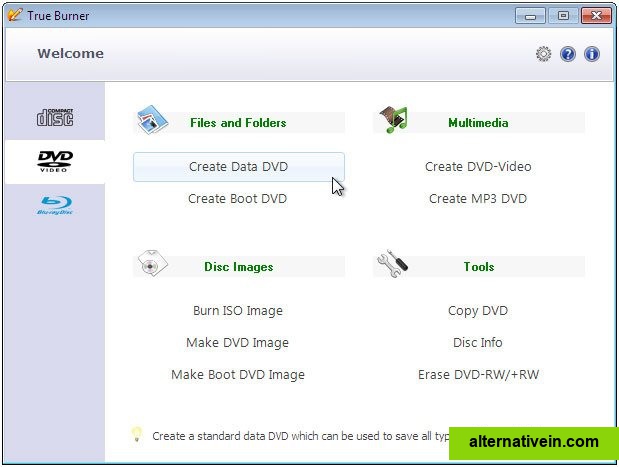Launch Copy DVD tool
Viewport: 619px width, 467px height.
pyautogui.click(x=478, y=311)
